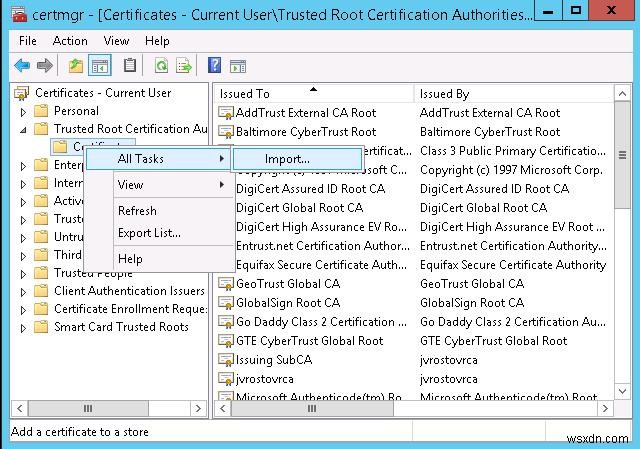Choose Refresh in the context menu
Image resolution: width=640 pixels, height=449 pixels.
159,211
